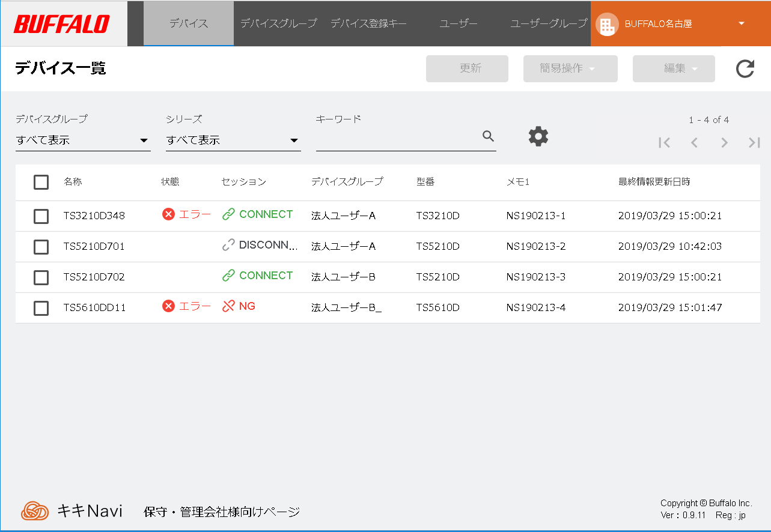Switch to the デバイスグループ tab

click(278, 24)
